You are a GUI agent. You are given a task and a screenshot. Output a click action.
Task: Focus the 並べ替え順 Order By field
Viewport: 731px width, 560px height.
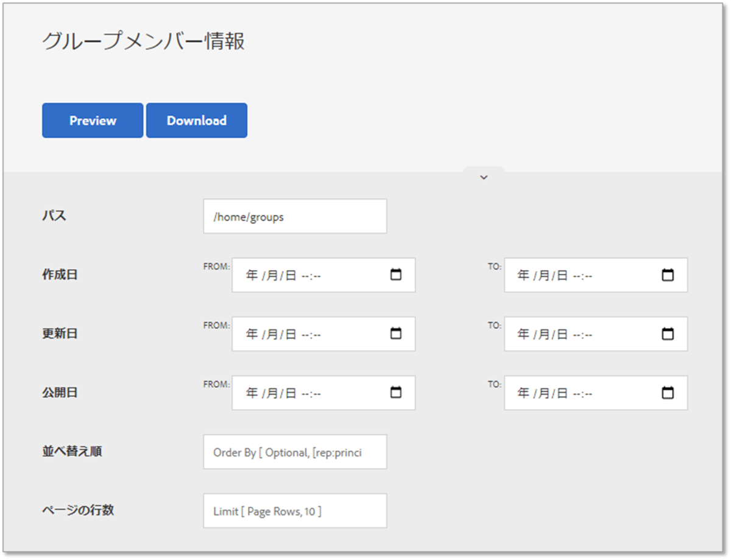coord(295,452)
